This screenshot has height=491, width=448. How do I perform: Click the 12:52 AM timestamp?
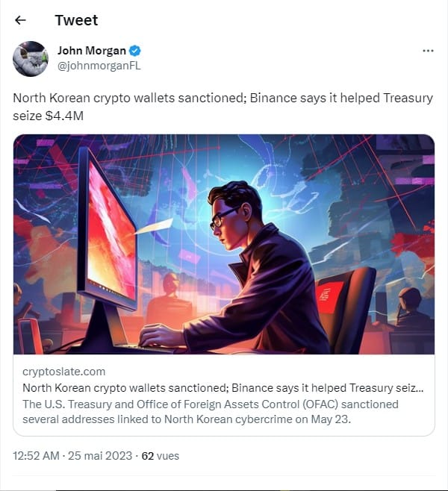tap(36, 456)
